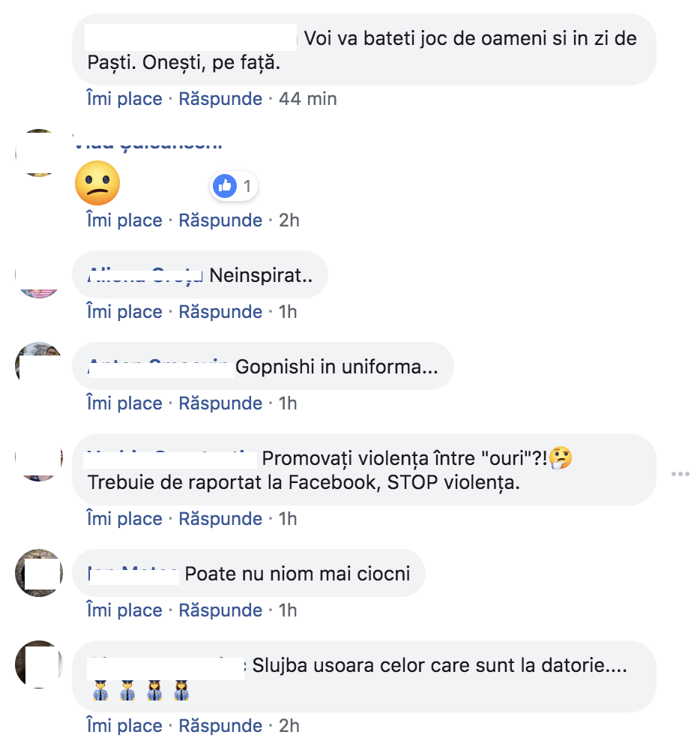This screenshot has height=744, width=700.
Task: Open profile picture beside Gopnishi comment
Action: coord(39,365)
